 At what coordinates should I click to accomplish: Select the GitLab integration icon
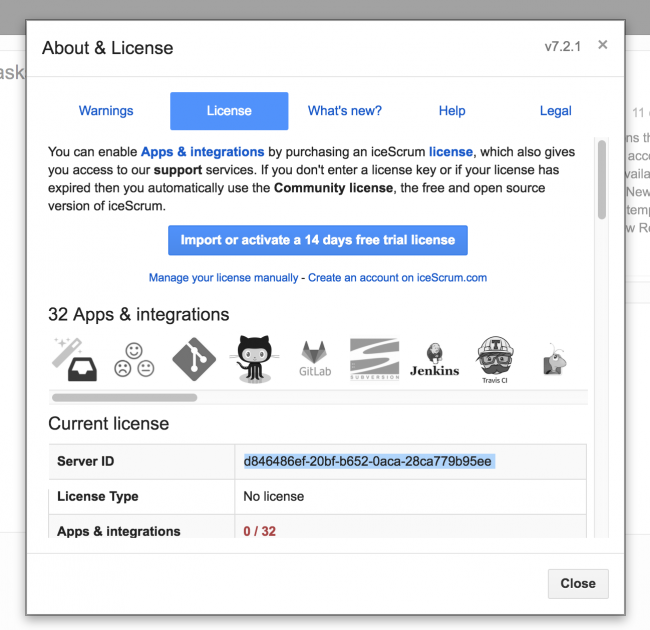[x=314, y=358]
